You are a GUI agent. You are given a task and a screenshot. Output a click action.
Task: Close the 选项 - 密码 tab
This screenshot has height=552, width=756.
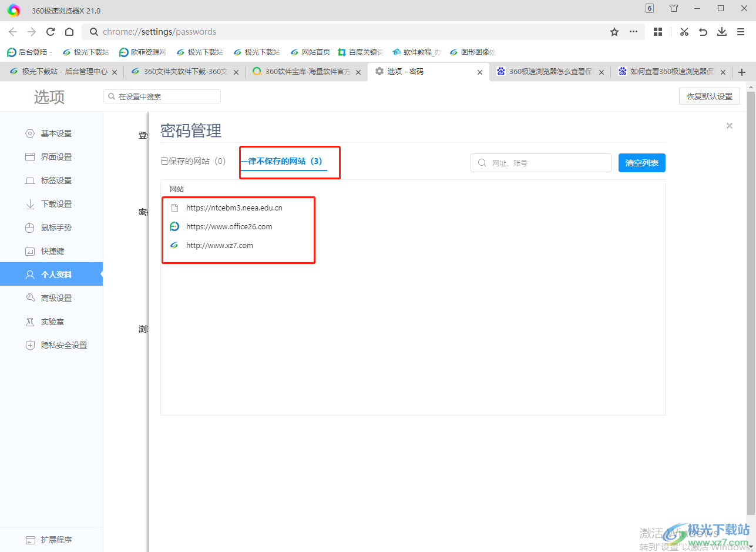coord(480,72)
